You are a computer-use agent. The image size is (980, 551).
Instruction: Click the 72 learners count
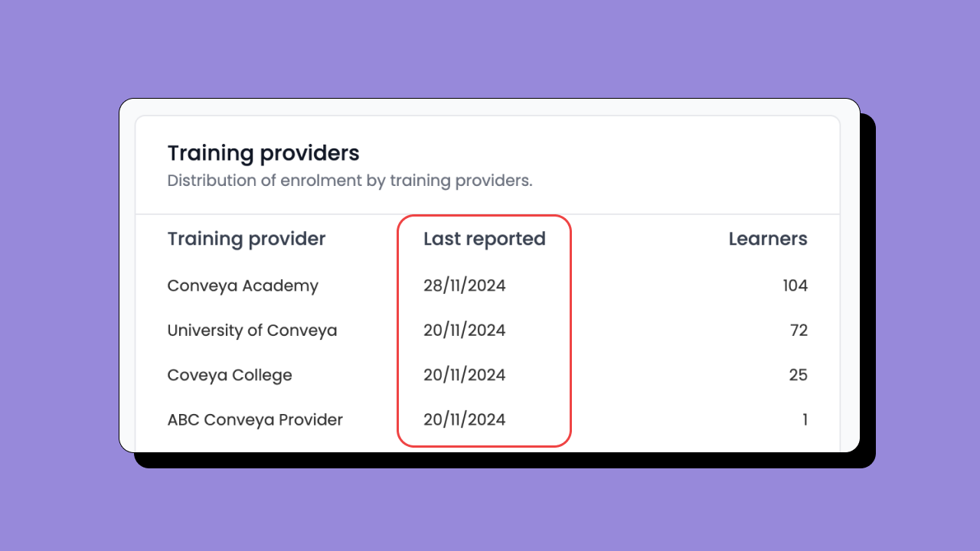pos(799,331)
